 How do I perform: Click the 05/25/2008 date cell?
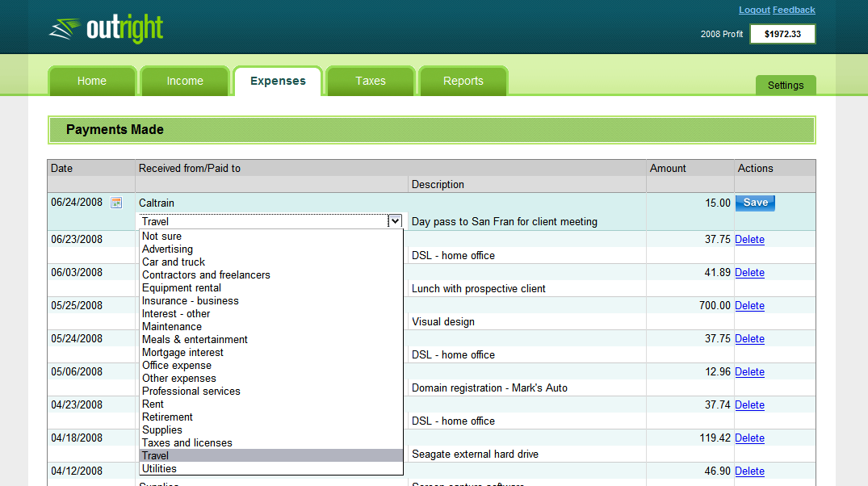point(77,305)
